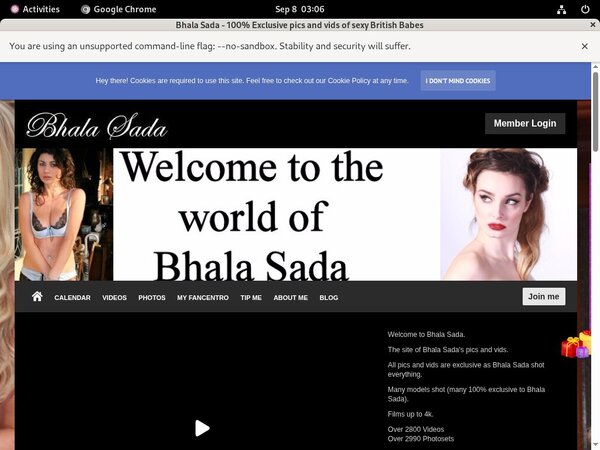Click the home icon in navigation bar
Image resolution: width=600 pixels, height=450 pixels.
point(37,297)
